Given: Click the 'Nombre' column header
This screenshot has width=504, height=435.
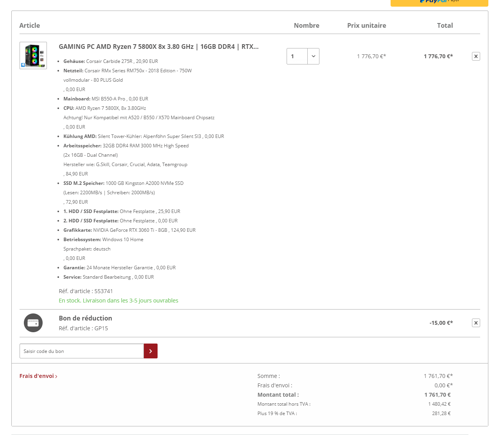Looking at the screenshot, I should pos(307,25).
